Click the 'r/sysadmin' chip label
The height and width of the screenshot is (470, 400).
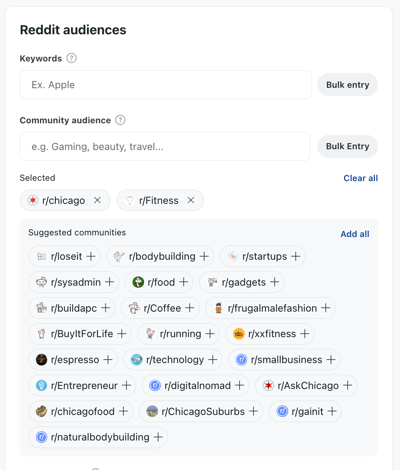[76, 282]
